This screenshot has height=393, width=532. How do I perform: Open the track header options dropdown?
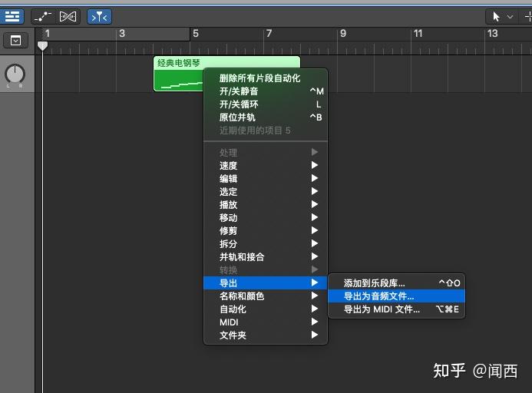click(x=15, y=41)
